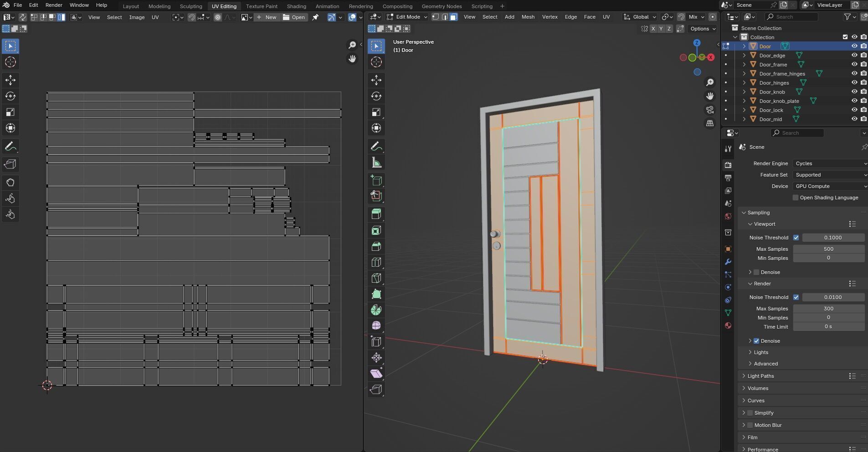The height and width of the screenshot is (452, 868).
Task: Open the Edit Mode dropdown
Action: tap(407, 17)
